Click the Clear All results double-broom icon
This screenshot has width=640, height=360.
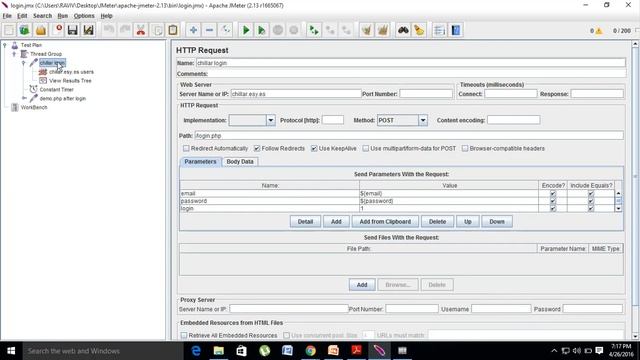(382, 30)
